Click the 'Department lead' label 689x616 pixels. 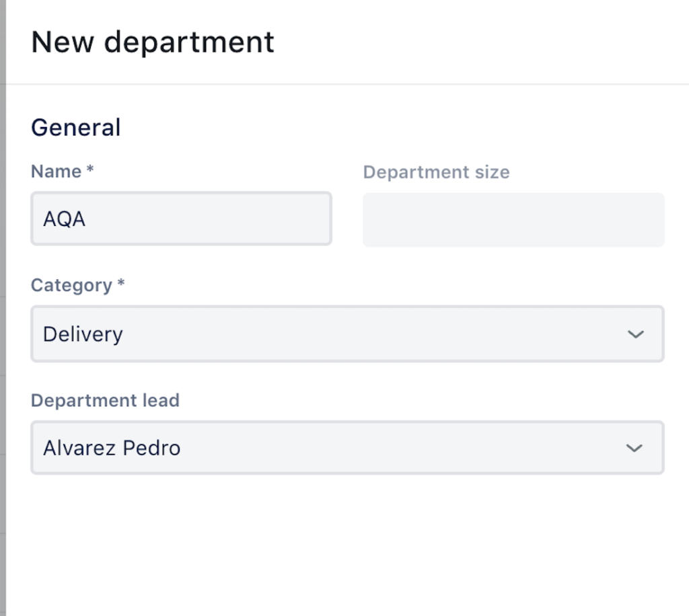(105, 400)
